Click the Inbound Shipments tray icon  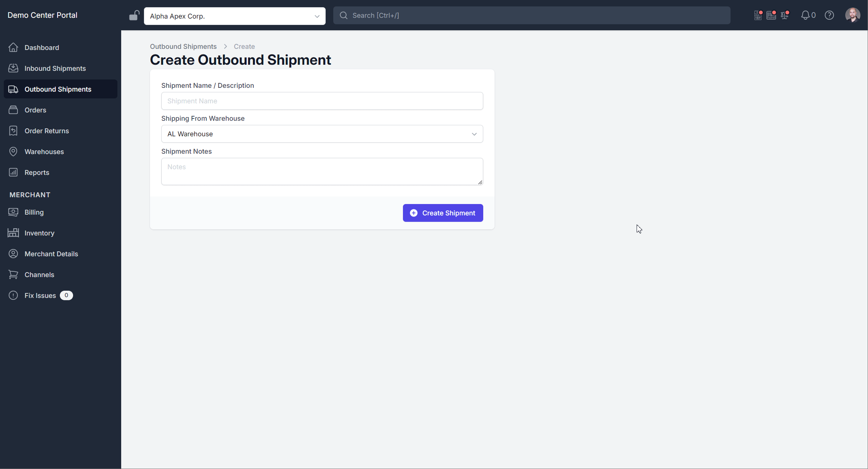point(13,68)
